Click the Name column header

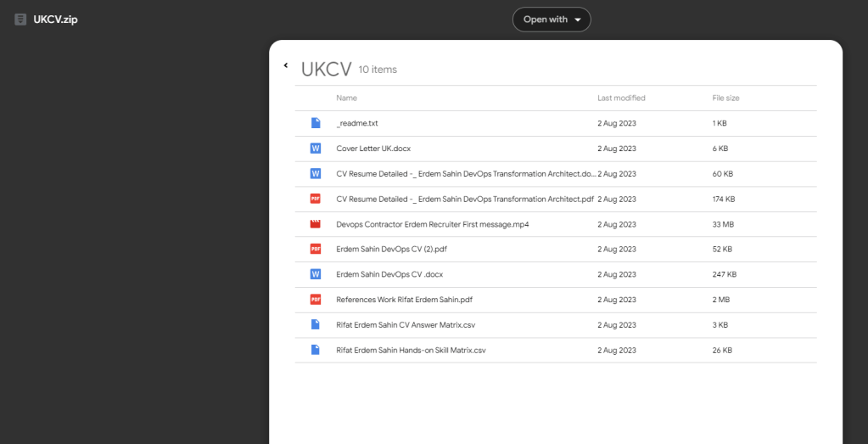[346, 98]
